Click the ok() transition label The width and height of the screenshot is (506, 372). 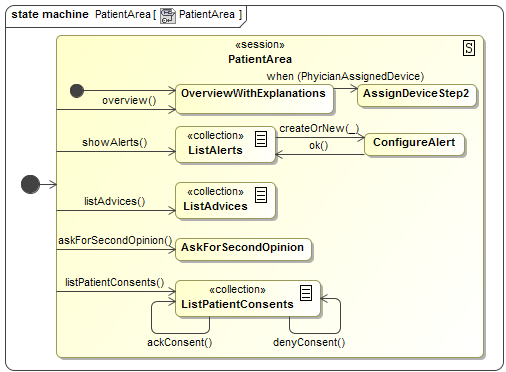pos(319,145)
